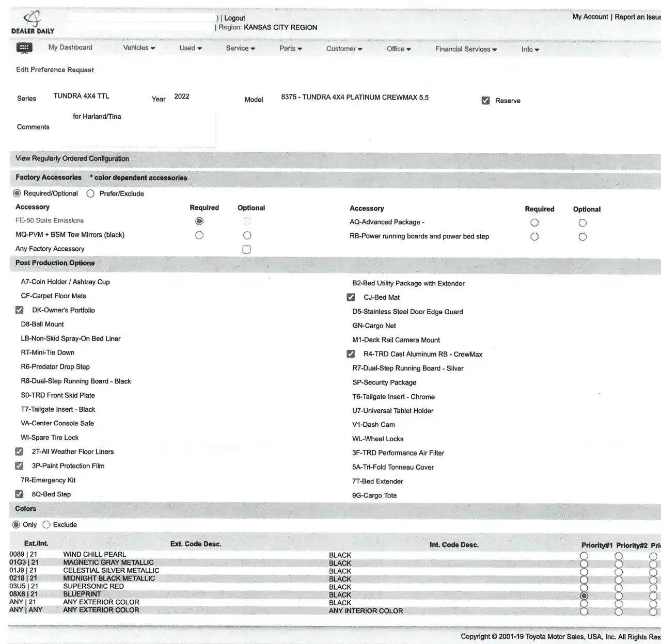Viewport: 661px width, 644px height.
Task: Click the Logout link
Action: pyautogui.click(x=233, y=18)
